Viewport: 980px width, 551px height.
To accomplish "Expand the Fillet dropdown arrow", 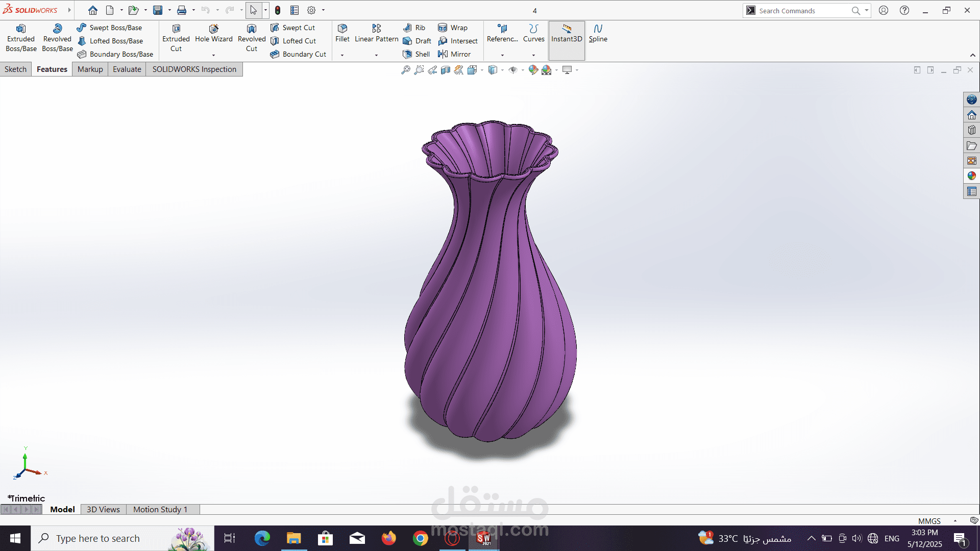I will [342, 55].
